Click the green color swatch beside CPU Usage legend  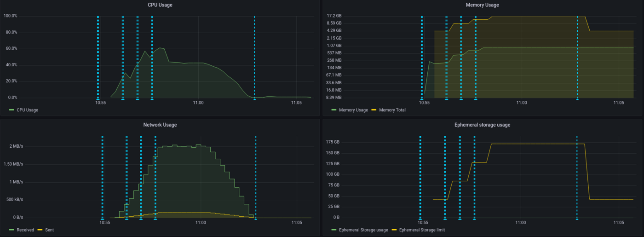click(11, 110)
